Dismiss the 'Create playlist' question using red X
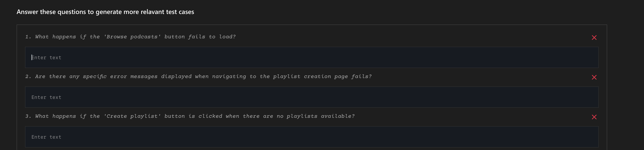Viewport: 644px width, 150px height. pyautogui.click(x=594, y=117)
